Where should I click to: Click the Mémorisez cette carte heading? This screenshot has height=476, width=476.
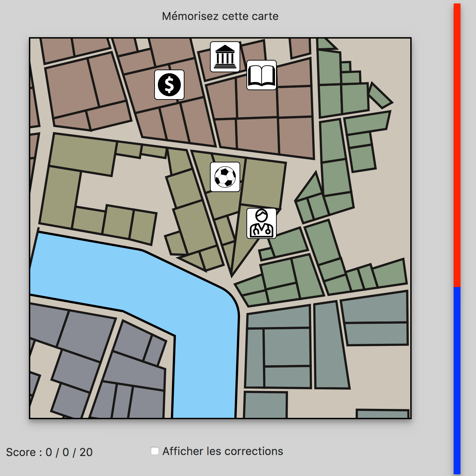[220, 16]
